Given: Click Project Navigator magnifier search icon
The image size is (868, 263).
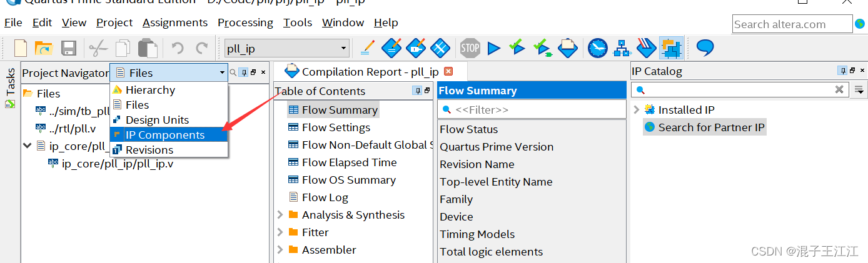Looking at the screenshot, I should tap(233, 72).
